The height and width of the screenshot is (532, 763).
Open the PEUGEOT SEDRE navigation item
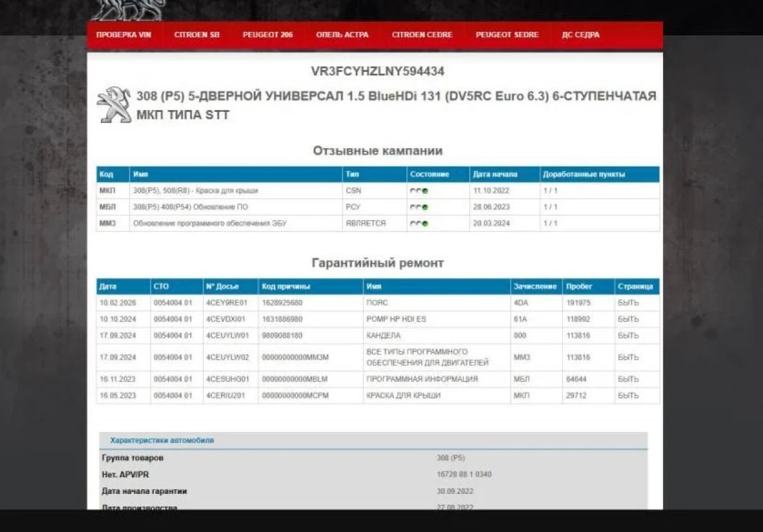coord(507,35)
